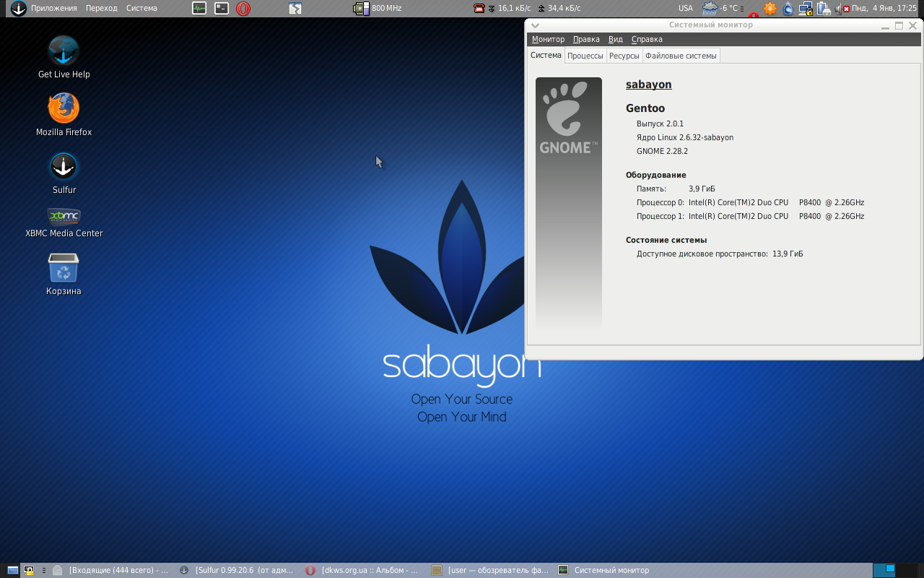Image resolution: width=924 pixels, height=578 pixels.
Task: Launch Opera from the top panel
Action: pyautogui.click(x=243, y=8)
